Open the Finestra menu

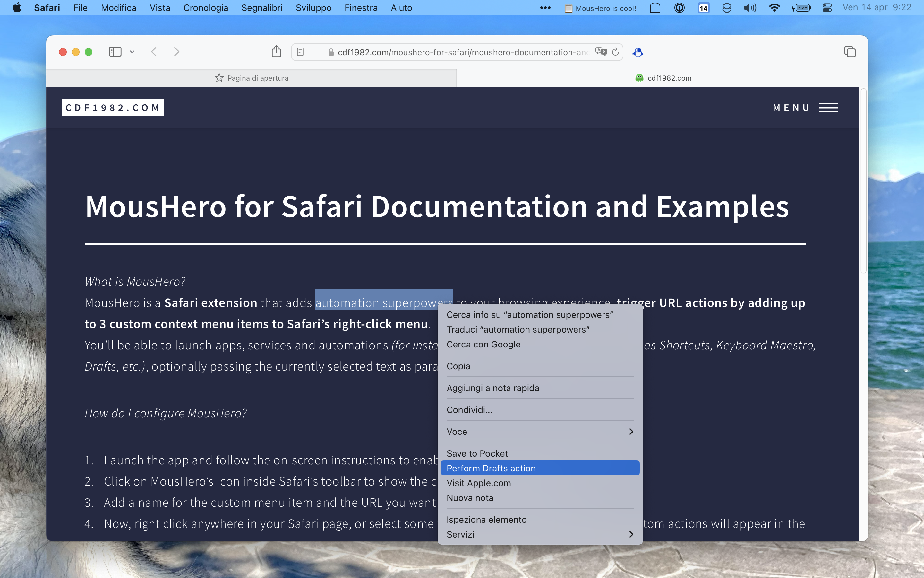pyautogui.click(x=361, y=8)
